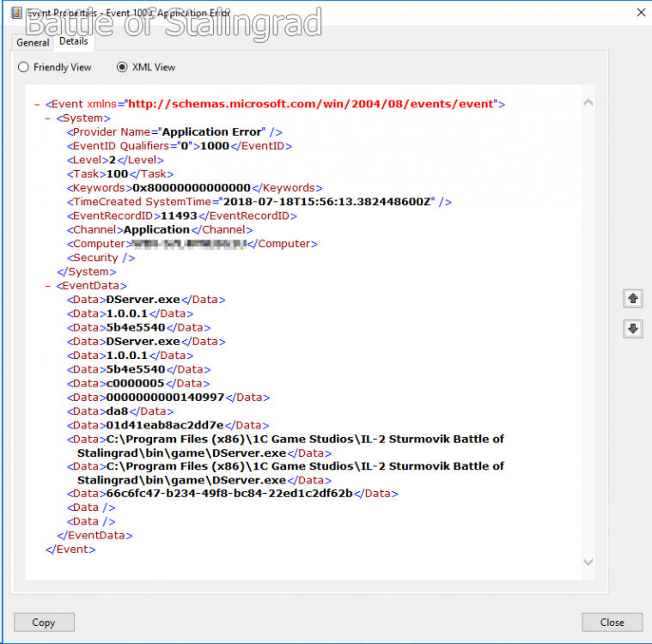Click the Channel value Application

[156, 230]
